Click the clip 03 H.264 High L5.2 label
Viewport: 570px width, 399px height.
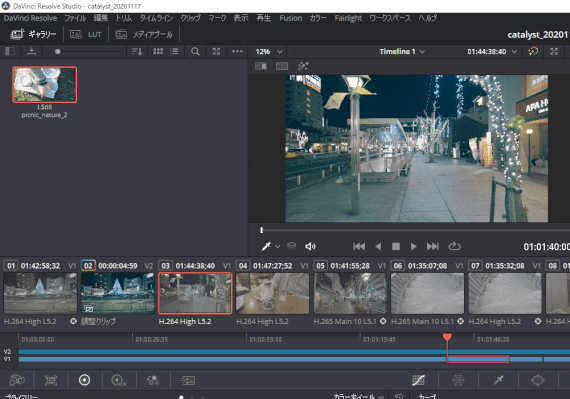pyautogui.click(x=185, y=321)
